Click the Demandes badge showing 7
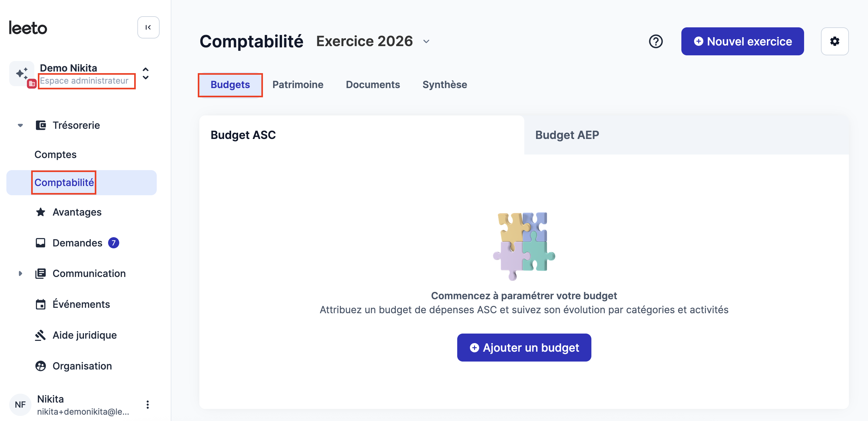Viewport: 868px width, 421px height. coord(114,243)
